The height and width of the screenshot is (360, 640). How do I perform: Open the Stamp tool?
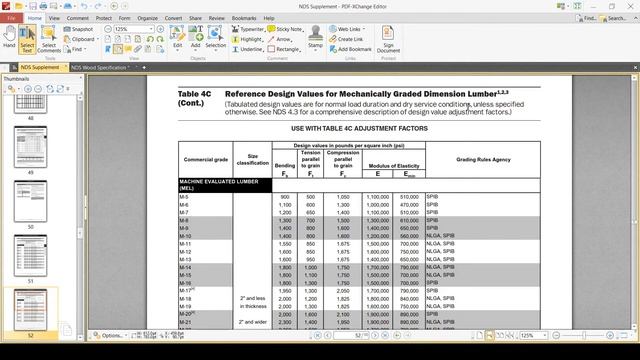point(315,38)
